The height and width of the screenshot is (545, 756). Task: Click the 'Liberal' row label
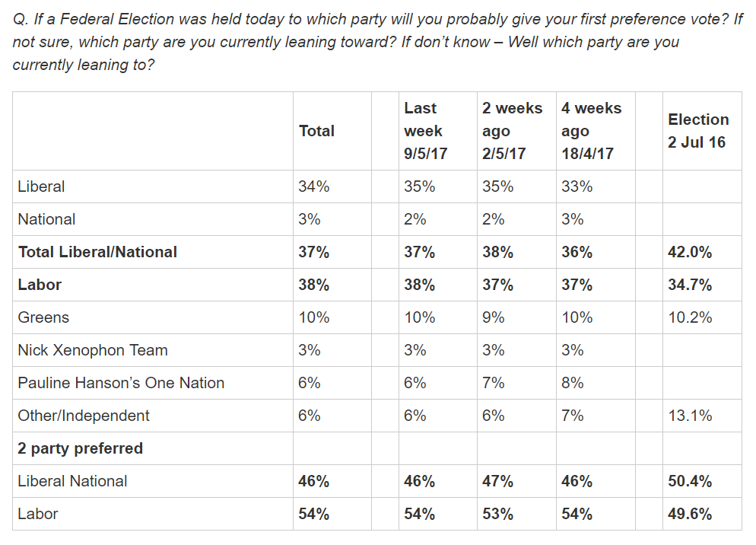(x=42, y=186)
